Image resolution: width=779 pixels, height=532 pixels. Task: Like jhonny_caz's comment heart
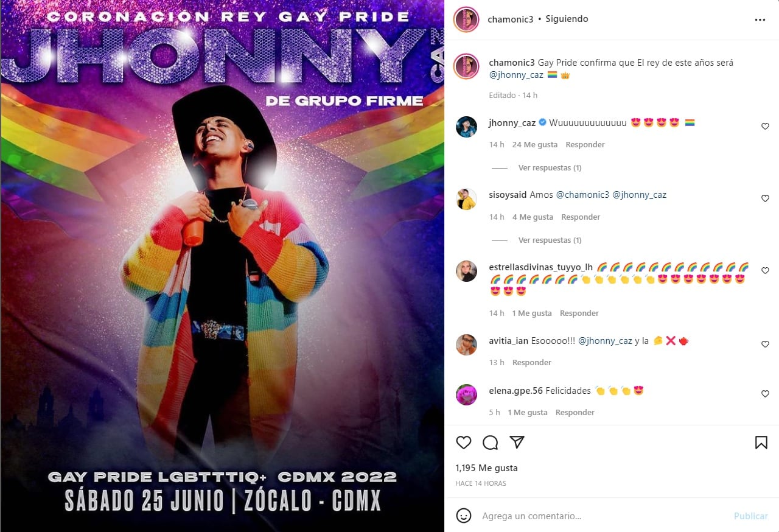pos(766,126)
